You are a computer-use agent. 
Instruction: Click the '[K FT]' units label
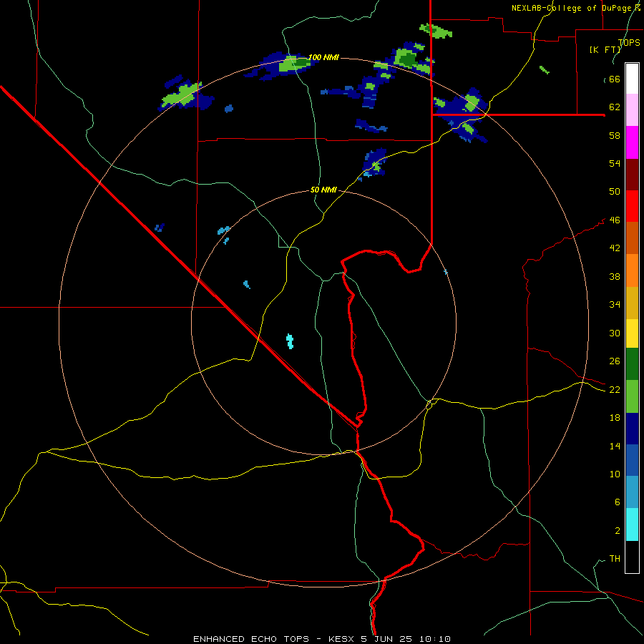605,49
